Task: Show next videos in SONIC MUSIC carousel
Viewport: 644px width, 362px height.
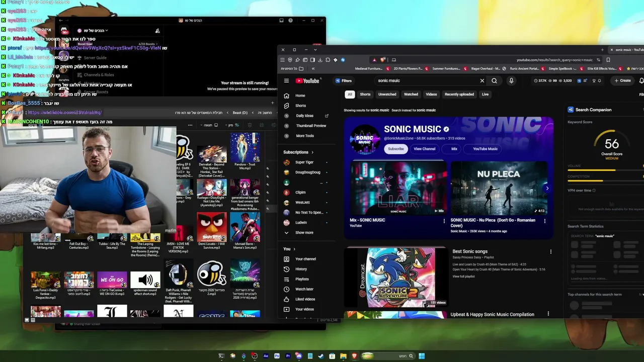Action: 547,188
